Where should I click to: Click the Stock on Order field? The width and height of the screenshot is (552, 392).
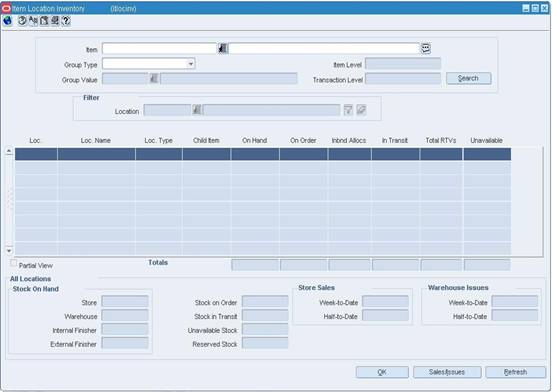pos(265,302)
